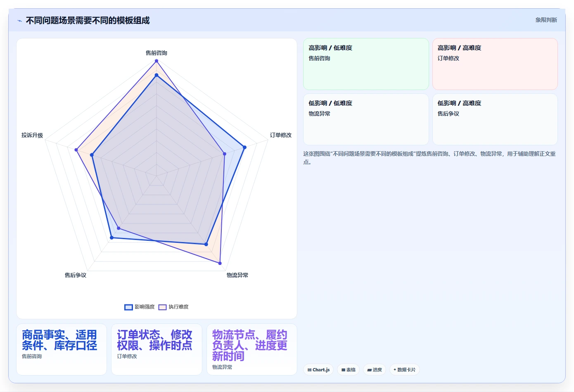
Task: Select the 影响强度 data point on the 物流异常 axis
Action: tap(206, 244)
